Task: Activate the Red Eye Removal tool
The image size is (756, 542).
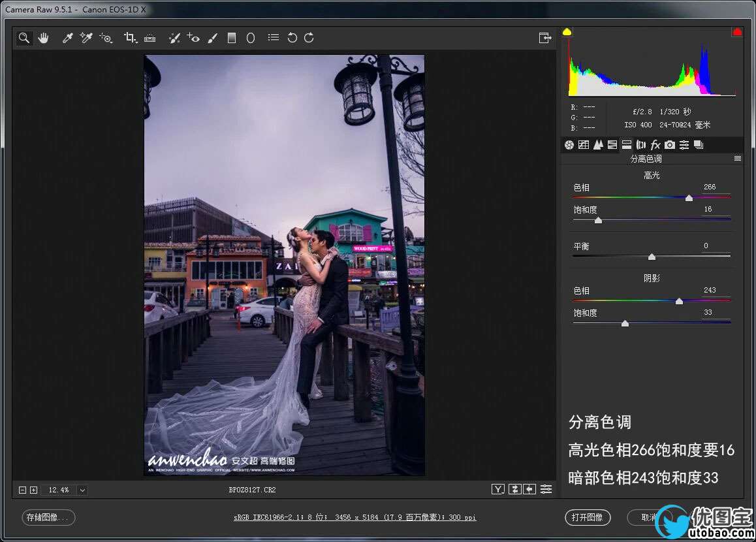Action: point(193,38)
